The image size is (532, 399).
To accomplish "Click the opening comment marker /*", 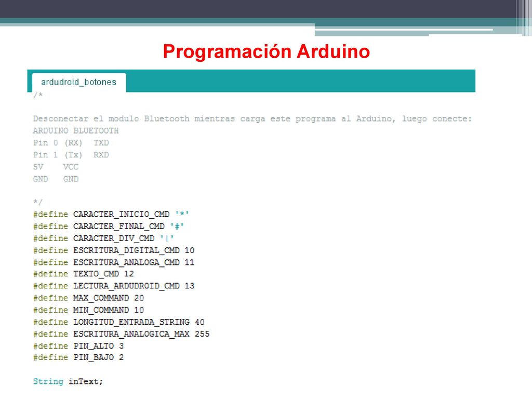I will [38, 95].
